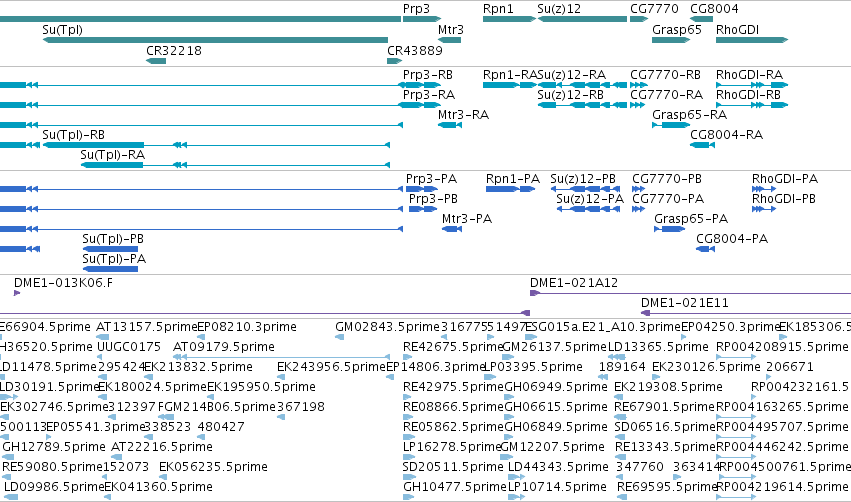Click the RE08866.5prime EST

408,417
